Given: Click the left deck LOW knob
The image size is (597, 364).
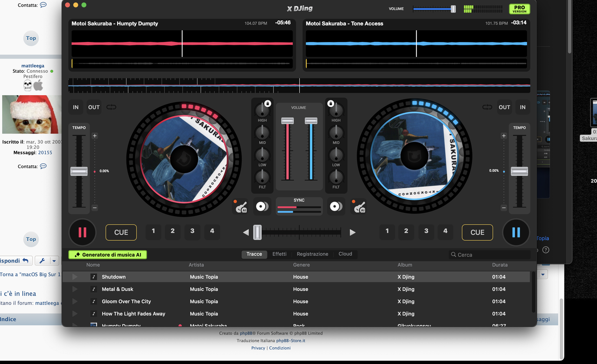Looking at the screenshot, I should click(262, 155).
